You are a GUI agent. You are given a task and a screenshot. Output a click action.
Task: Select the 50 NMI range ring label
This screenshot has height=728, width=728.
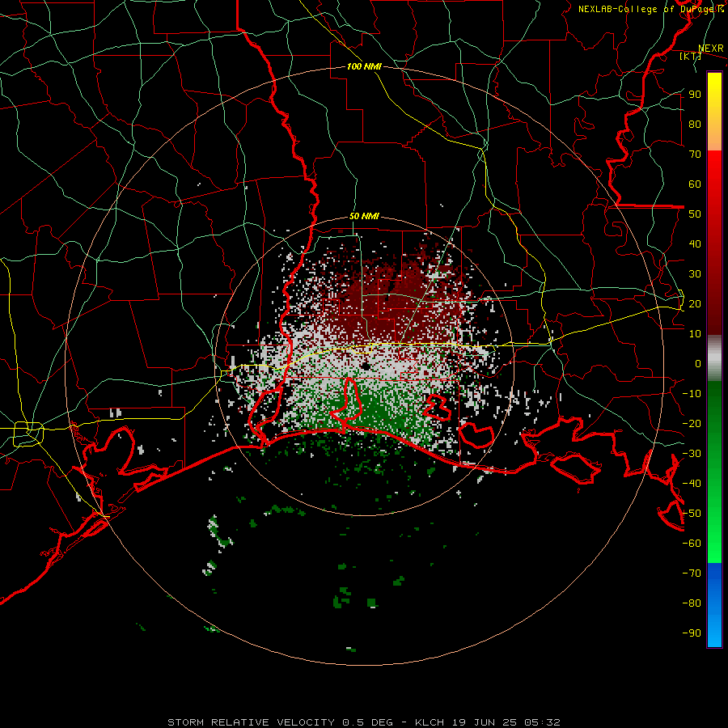click(x=364, y=216)
